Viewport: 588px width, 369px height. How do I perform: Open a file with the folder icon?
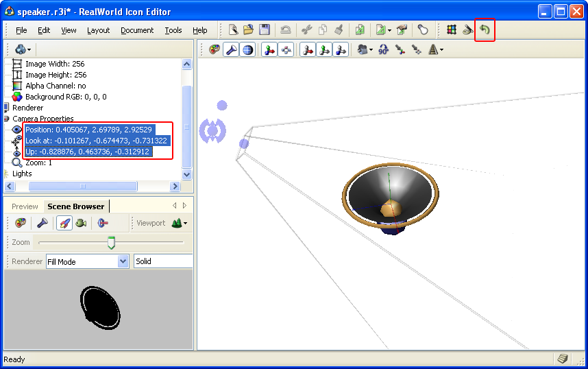248,29
